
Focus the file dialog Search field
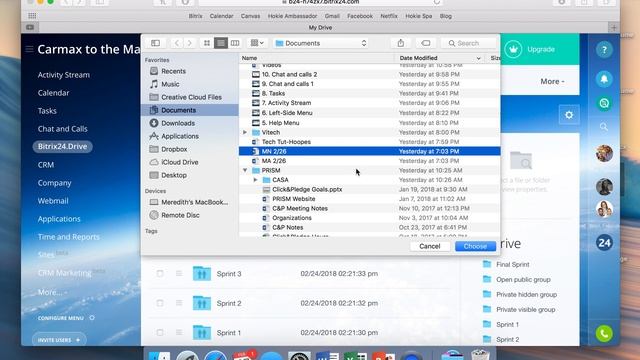pyautogui.click(x=469, y=43)
